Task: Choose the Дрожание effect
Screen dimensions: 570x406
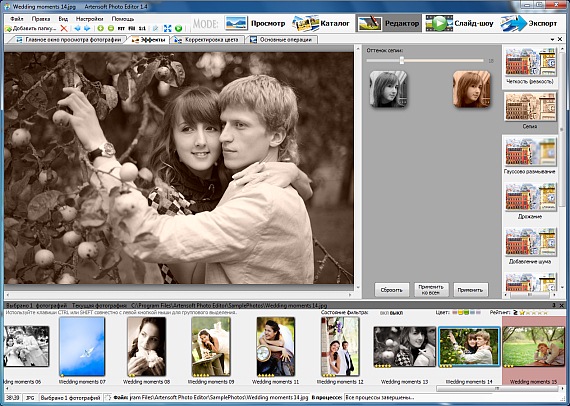Action: click(x=530, y=201)
